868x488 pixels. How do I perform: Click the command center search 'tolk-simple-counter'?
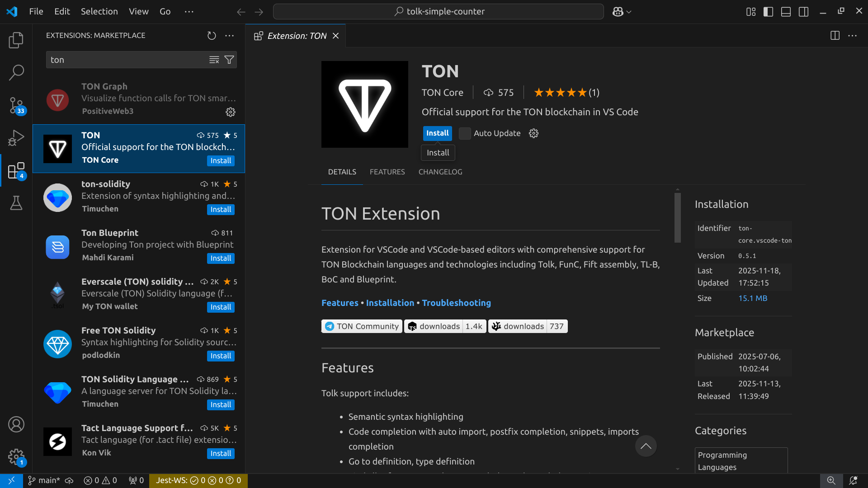[x=438, y=12]
